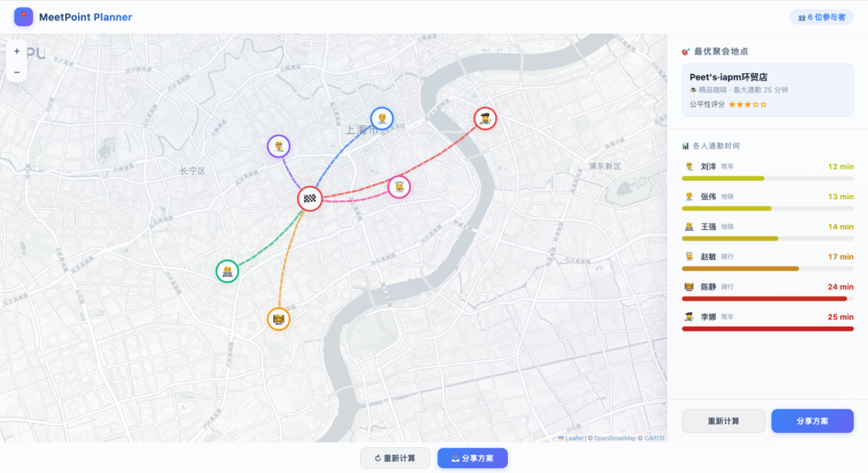This screenshot has height=473, width=868.
Task: Zoom out the map with minus button
Action: click(17, 72)
